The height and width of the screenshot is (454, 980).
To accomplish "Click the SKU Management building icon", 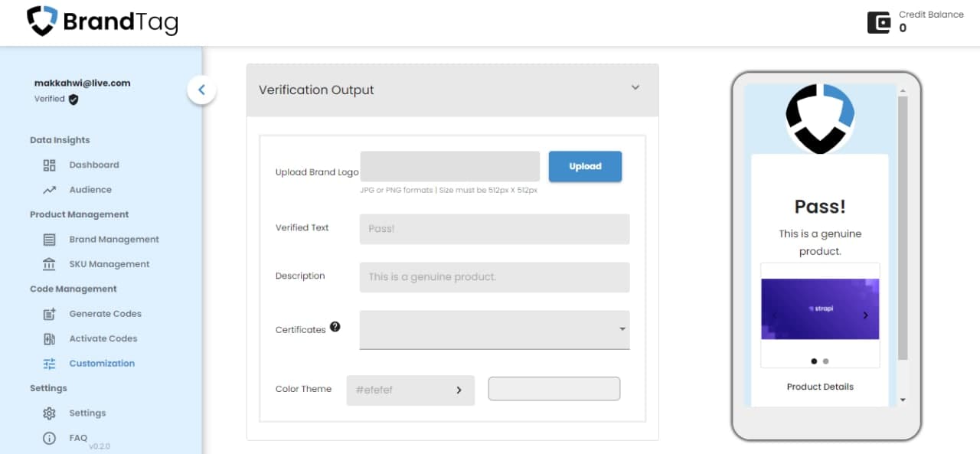I will pos(49,264).
